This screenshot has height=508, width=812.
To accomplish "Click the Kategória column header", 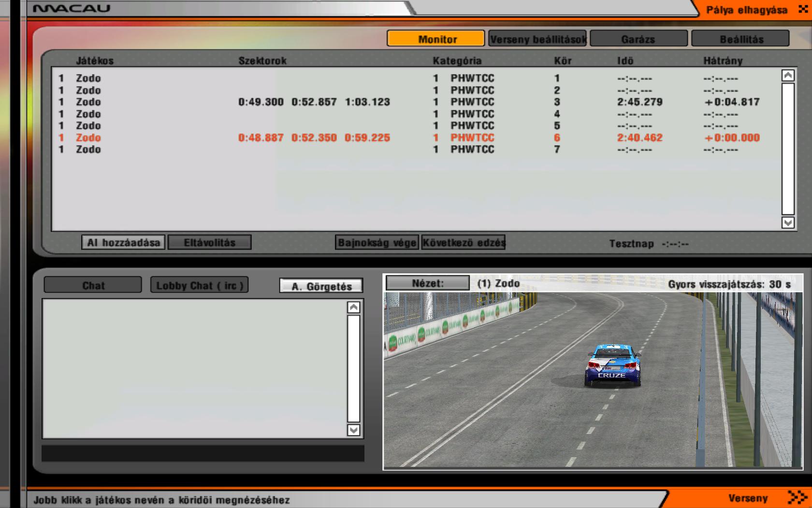I will coord(457,60).
